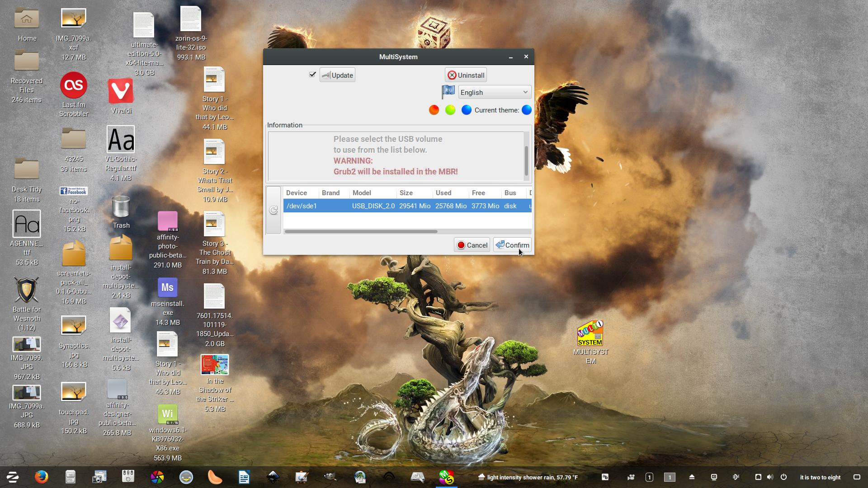
Task: Click the volume icon in system tray
Action: pyautogui.click(x=770, y=477)
